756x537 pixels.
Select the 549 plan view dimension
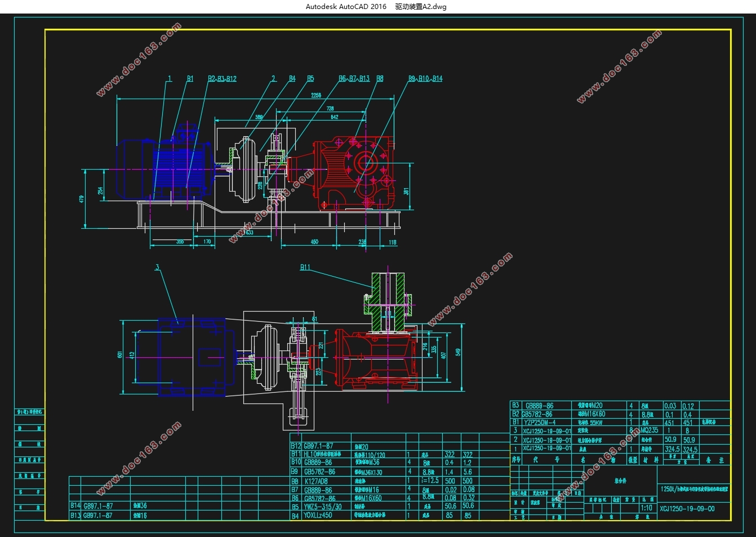(x=459, y=352)
